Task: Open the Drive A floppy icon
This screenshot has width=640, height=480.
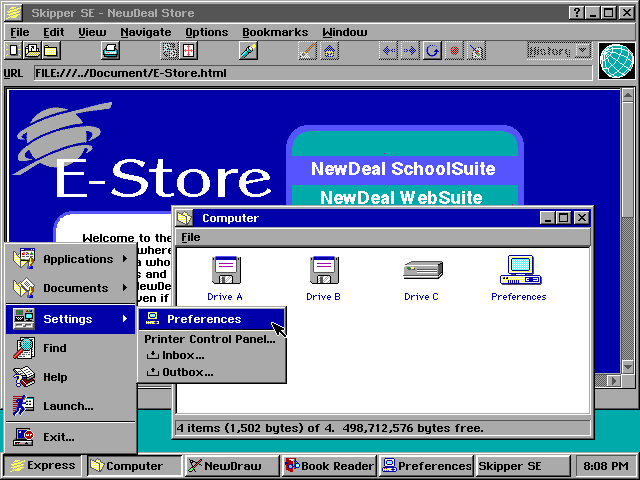Action: 225,271
